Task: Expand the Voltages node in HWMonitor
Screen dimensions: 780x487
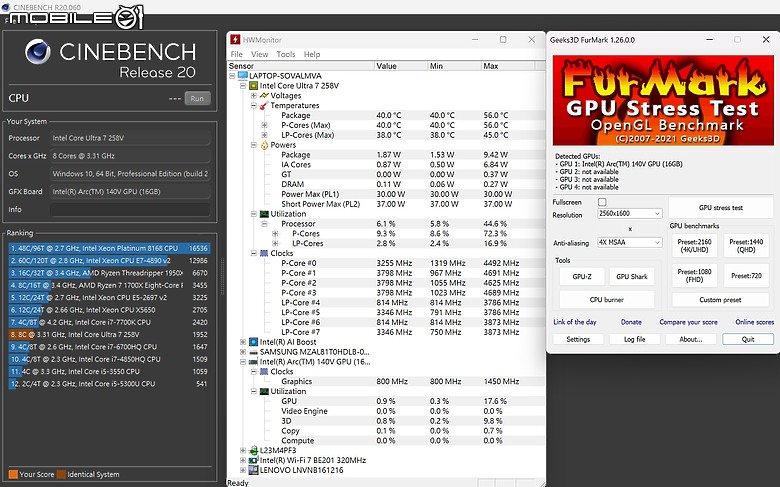Action: (254, 96)
